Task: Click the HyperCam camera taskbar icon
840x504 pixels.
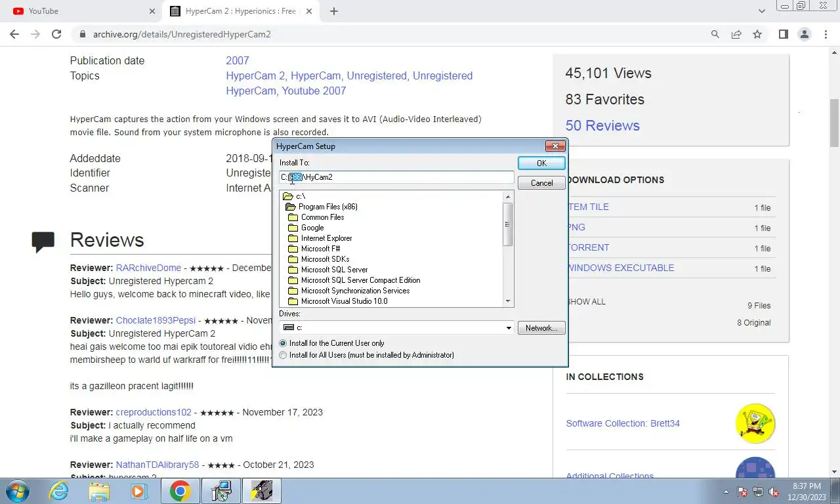Action: [262, 491]
